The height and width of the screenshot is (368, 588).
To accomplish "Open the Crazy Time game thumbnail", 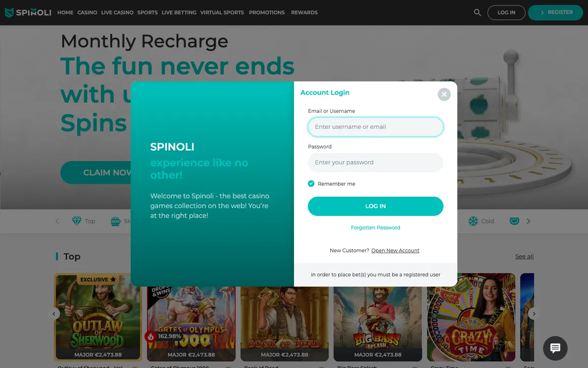I will click(x=471, y=317).
